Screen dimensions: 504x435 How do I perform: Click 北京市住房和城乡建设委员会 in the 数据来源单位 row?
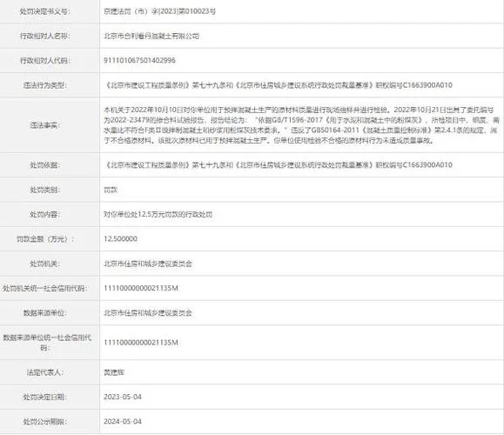click(x=148, y=313)
